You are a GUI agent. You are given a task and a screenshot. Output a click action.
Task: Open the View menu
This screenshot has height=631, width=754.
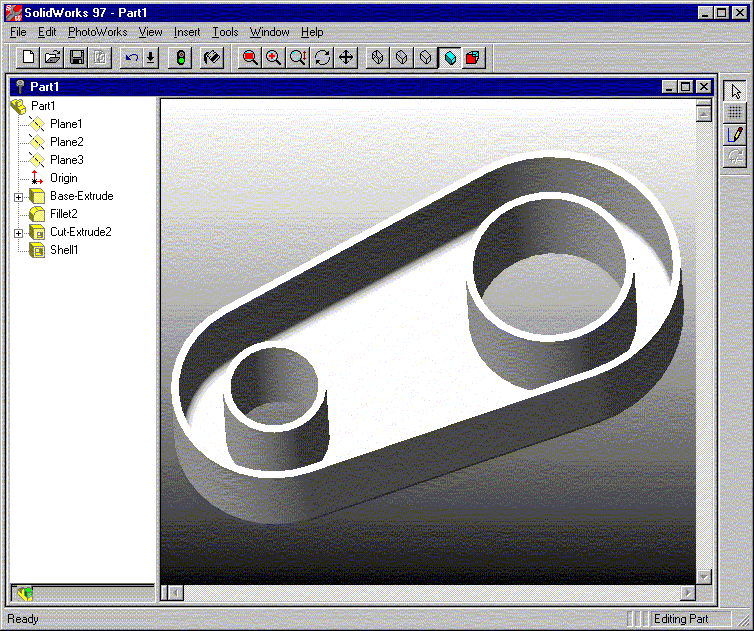pos(151,32)
